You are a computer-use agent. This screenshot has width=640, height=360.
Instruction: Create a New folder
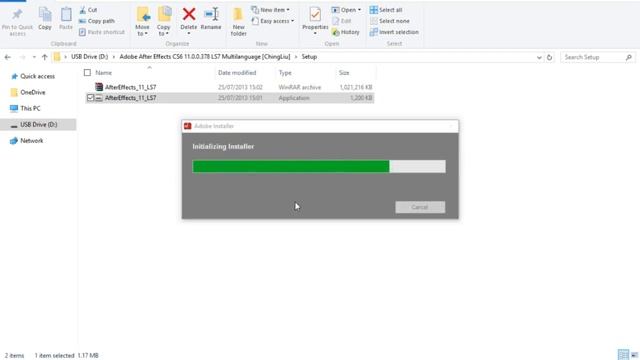[x=238, y=22]
